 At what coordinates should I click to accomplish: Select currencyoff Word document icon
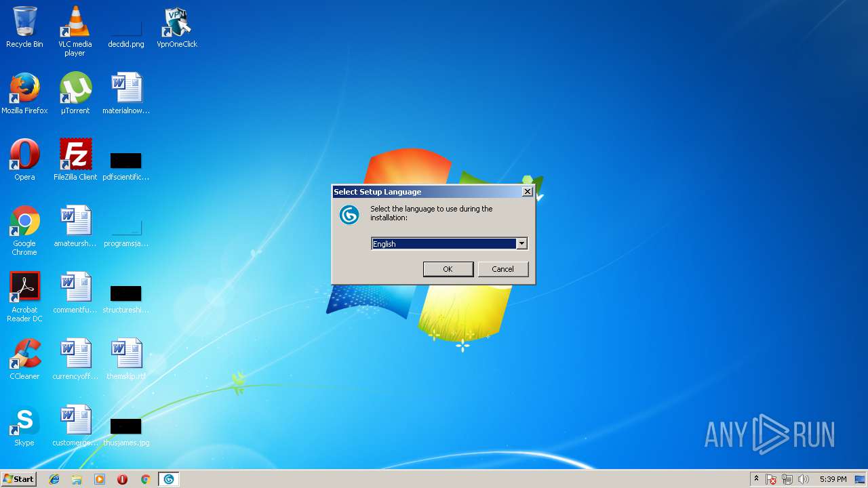[75, 359]
